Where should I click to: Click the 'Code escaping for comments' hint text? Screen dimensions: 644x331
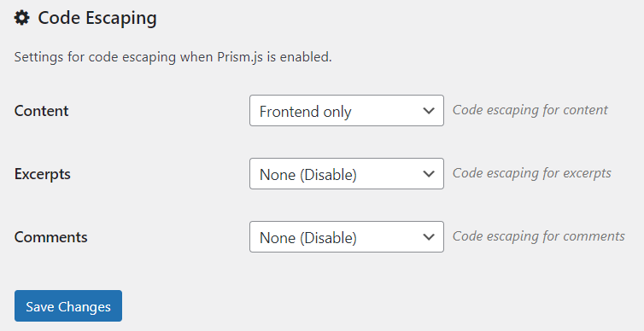(539, 236)
